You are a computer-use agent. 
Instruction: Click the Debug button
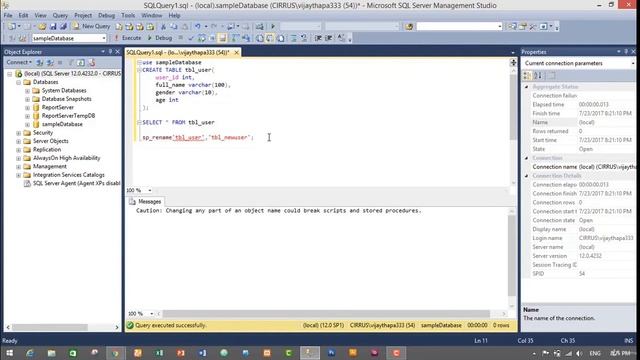pos(160,38)
